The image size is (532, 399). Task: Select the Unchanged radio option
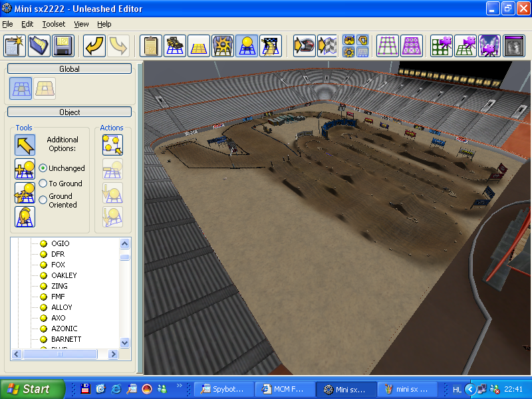tap(43, 168)
